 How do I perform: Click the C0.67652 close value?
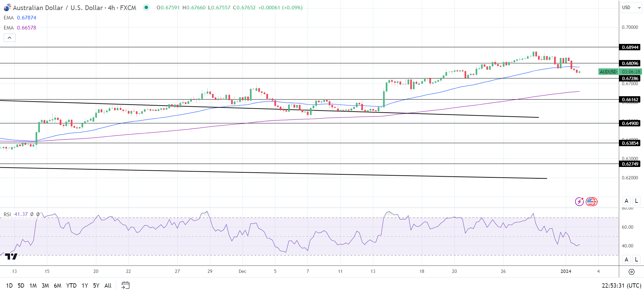coord(244,7)
